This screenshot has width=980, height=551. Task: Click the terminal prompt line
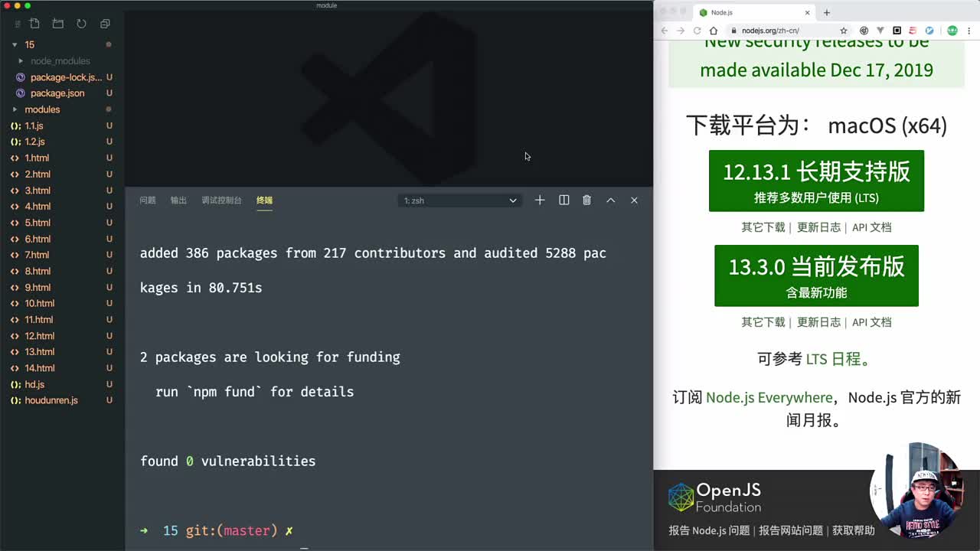[217, 530]
